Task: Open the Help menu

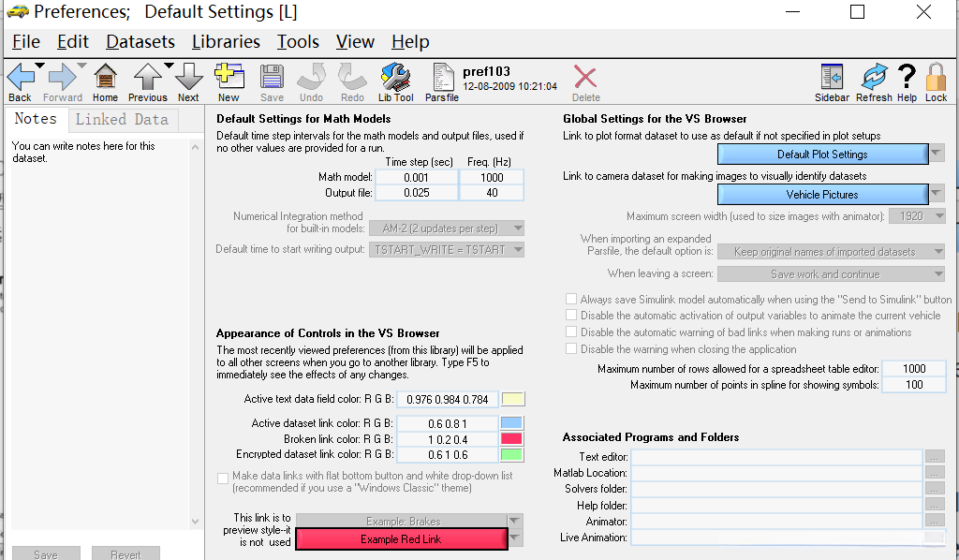Action: pos(410,41)
